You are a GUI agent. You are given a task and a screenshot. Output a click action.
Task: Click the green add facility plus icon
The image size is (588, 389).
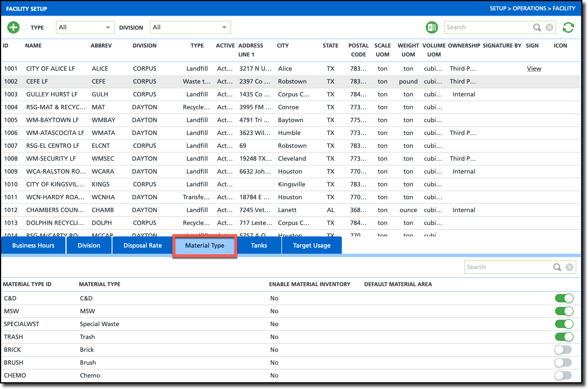13,27
